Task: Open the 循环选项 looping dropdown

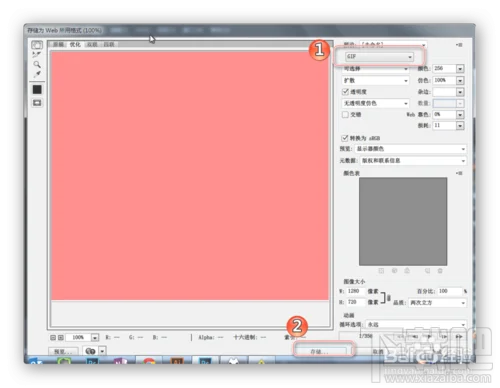Action: pos(416,324)
